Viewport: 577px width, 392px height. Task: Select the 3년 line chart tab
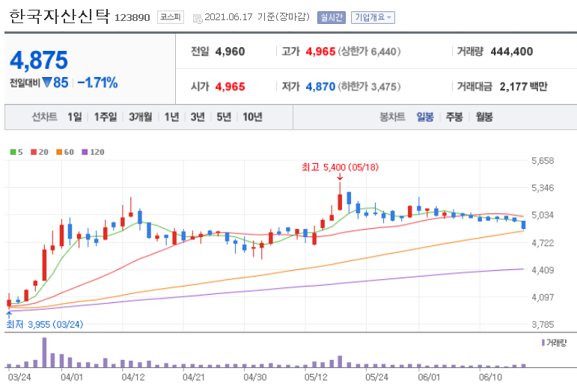[198, 117]
